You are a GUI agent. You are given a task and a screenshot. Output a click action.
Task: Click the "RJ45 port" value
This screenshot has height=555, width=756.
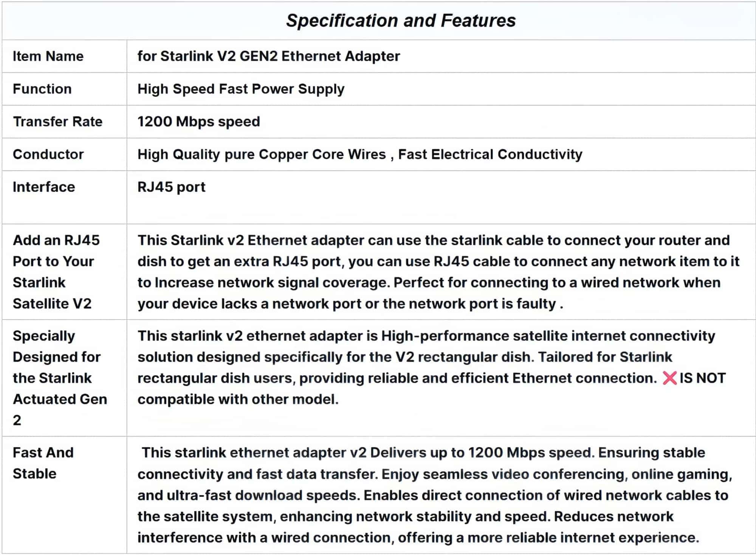coord(171,187)
